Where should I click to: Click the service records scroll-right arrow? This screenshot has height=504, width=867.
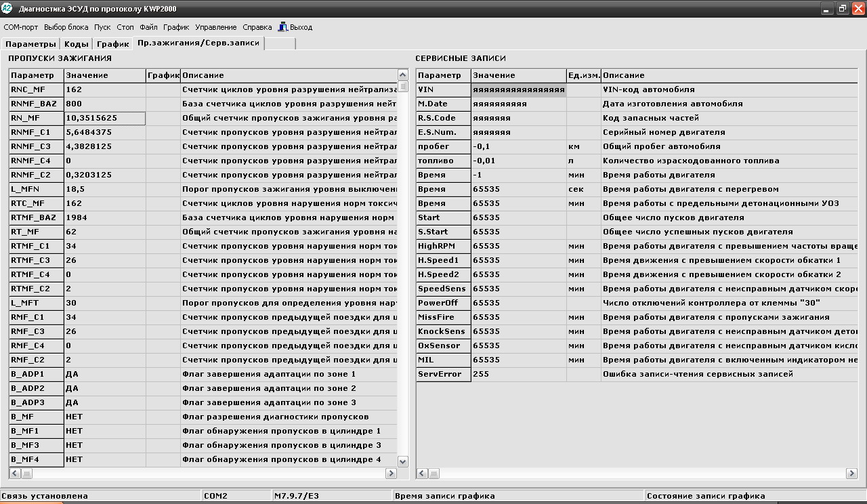click(x=853, y=474)
